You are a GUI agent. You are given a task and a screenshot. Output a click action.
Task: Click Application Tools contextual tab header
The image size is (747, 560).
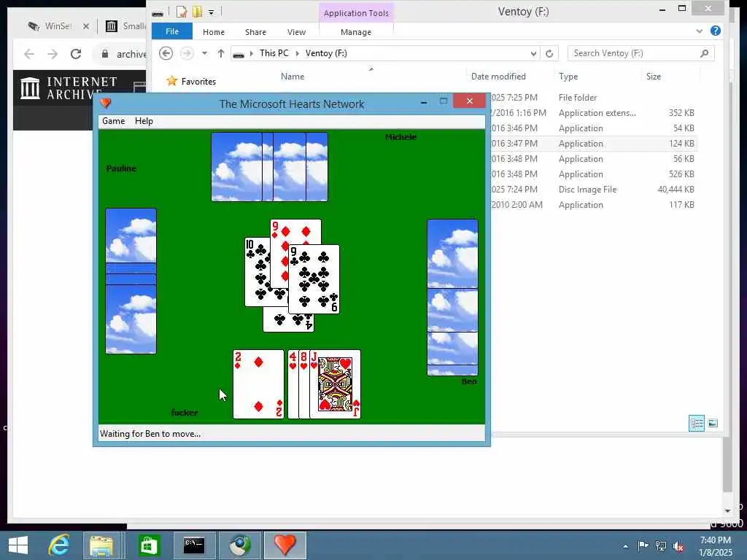(356, 13)
